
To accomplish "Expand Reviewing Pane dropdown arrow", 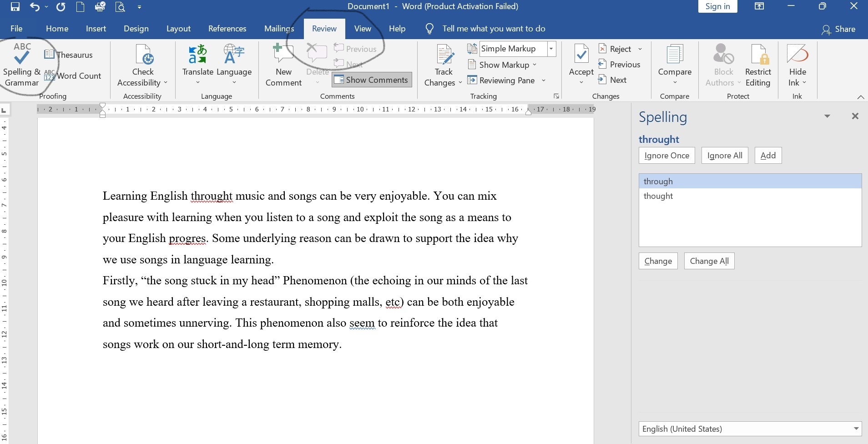I will click(x=544, y=80).
